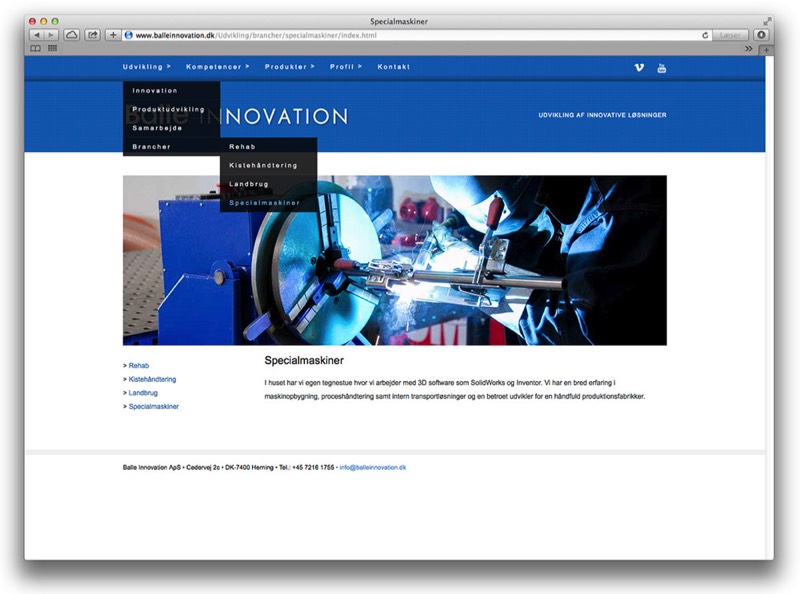800x594 pixels.
Task: Reload the page with the refresh icon
Action: (x=705, y=35)
